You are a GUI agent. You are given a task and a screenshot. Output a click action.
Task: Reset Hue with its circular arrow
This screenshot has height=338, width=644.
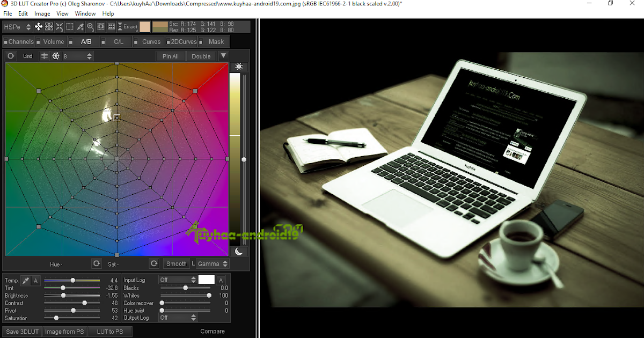click(96, 263)
